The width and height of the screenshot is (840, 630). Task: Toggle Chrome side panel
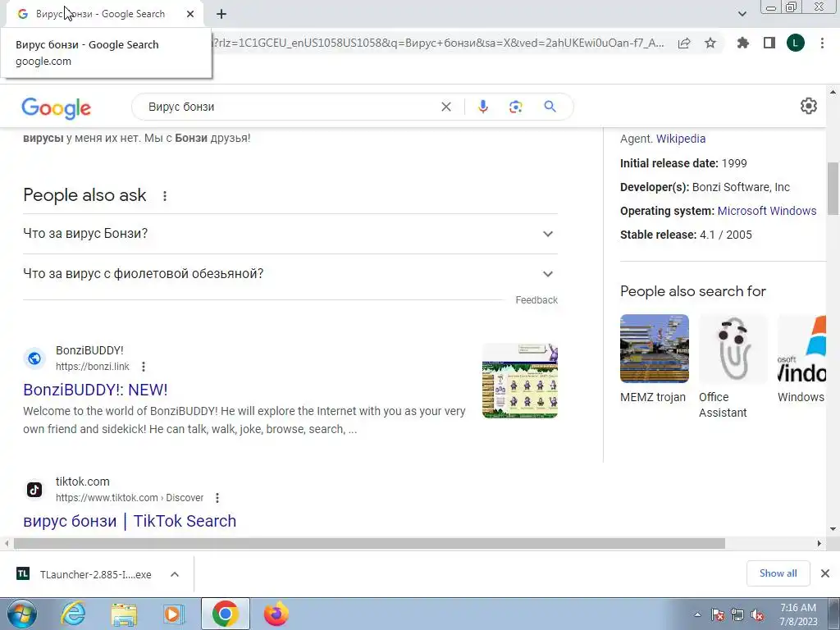point(769,43)
